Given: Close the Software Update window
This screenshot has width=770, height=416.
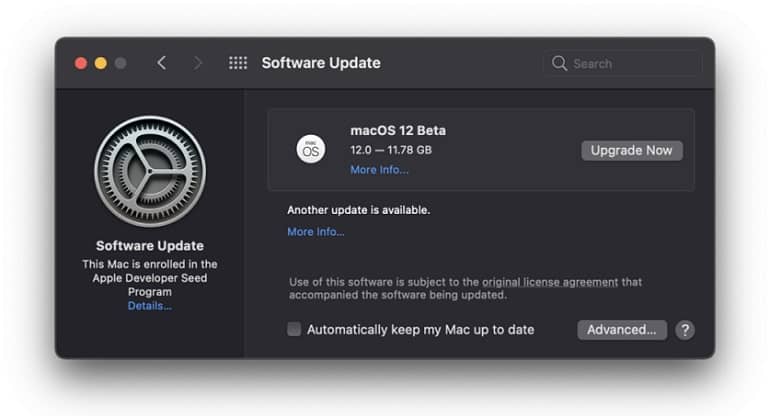Looking at the screenshot, I should coord(81,63).
